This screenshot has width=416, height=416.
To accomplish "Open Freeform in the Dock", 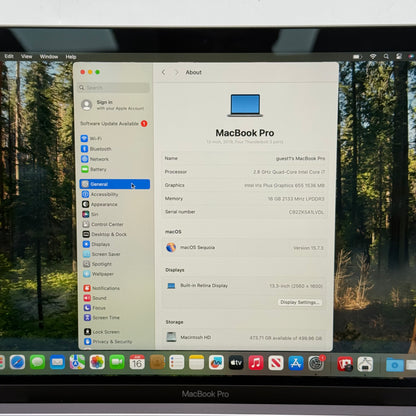I will 216,363.
